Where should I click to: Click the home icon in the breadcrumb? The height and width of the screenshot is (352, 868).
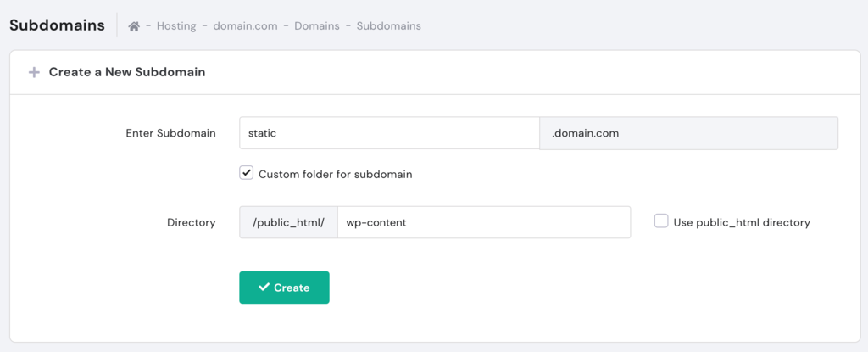tap(134, 26)
